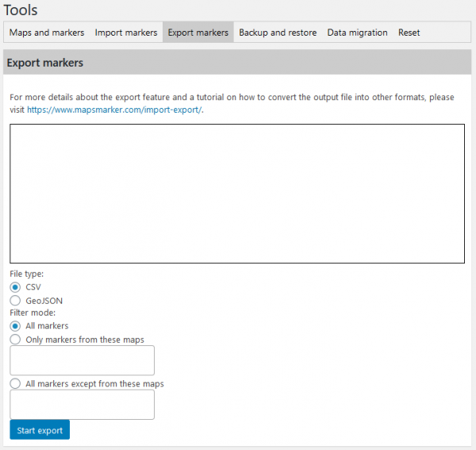Switch to the Import markers tab

(x=126, y=33)
